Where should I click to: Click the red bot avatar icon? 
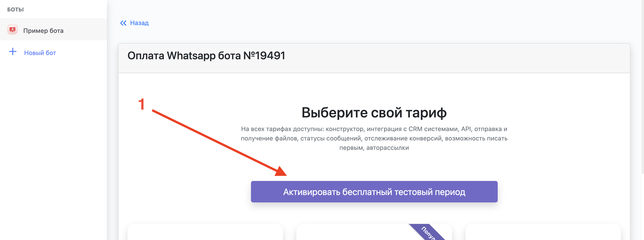point(13,30)
